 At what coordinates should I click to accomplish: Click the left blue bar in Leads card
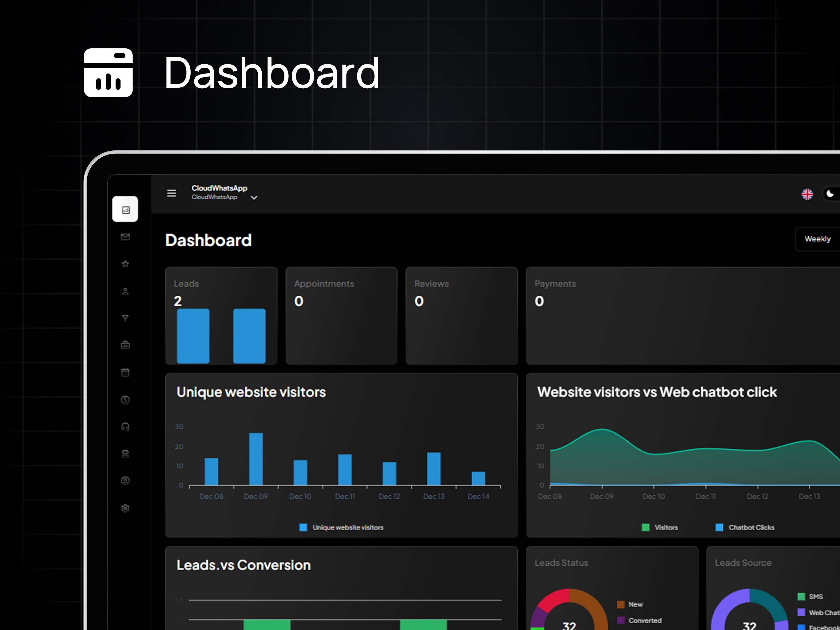[x=193, y=336]
